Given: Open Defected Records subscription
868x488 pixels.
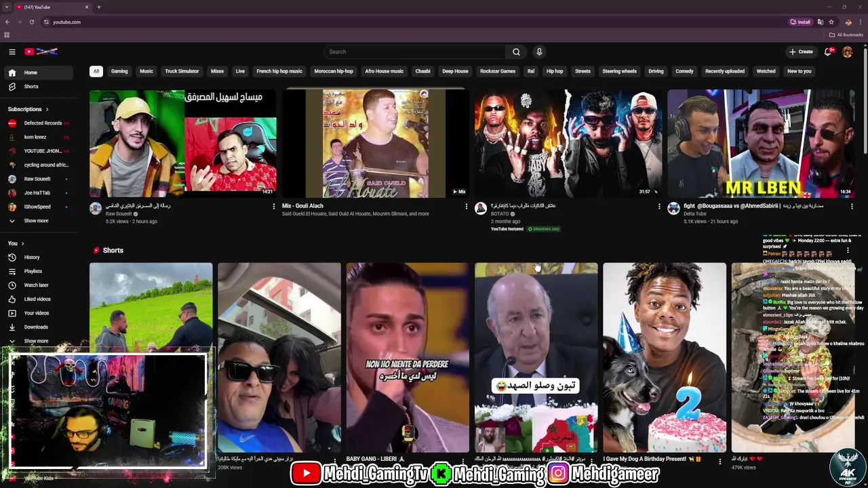Looking at the screenshot, I should coord(39,123).
